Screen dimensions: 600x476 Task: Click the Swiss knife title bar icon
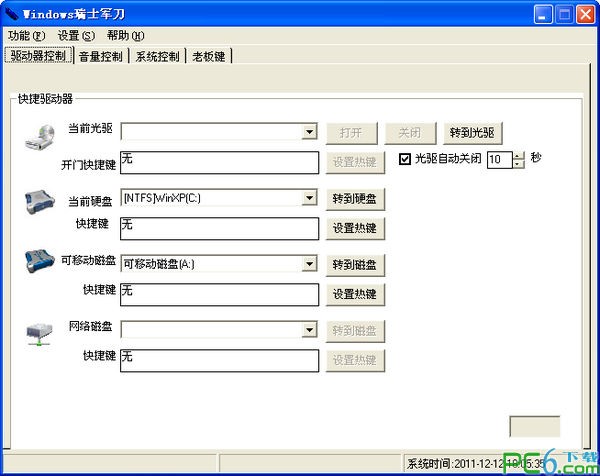point(11,14)
